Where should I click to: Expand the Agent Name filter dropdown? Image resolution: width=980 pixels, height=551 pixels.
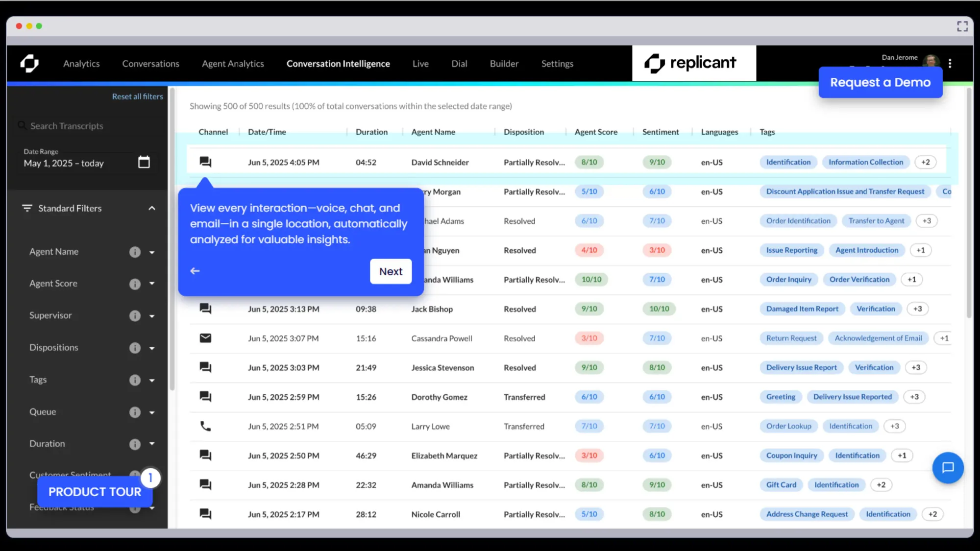point(152,252)
